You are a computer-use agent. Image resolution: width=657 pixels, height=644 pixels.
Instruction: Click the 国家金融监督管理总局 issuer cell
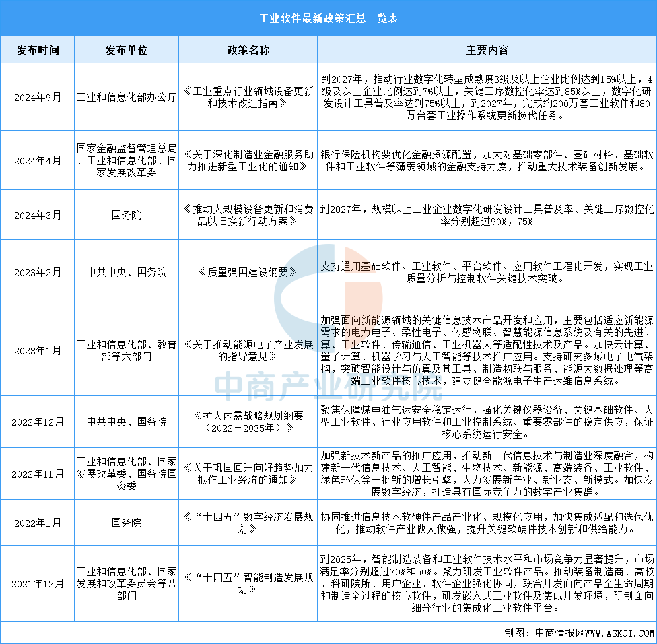(127, 160)
